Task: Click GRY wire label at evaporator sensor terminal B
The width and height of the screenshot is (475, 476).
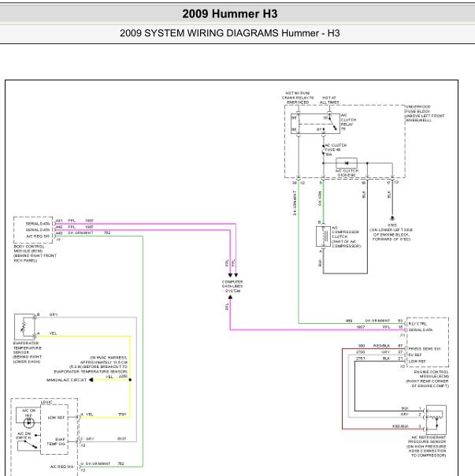Action: 54,314
